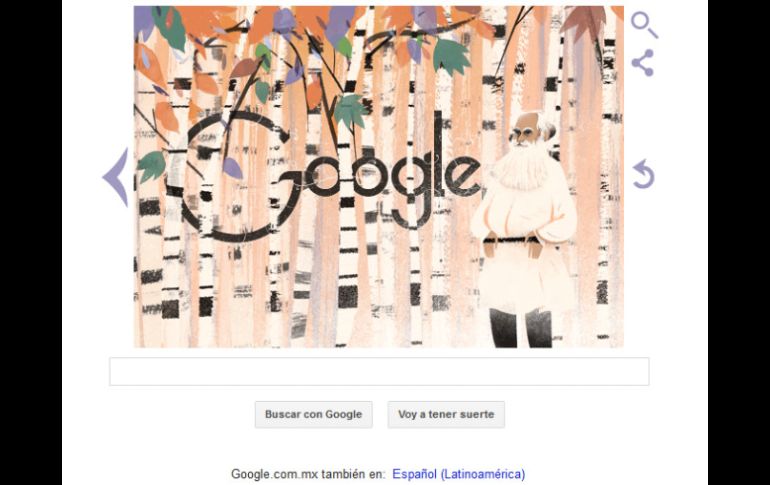Image resolution: width=770 pixels, height=485 pixels.
Task: Go to the previous doodle slide arrow
Action: point(116,177)
